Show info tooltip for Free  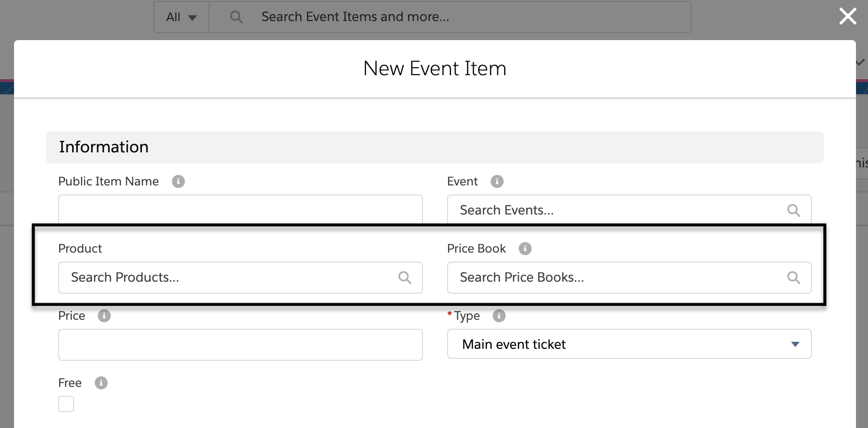point(101,383)
